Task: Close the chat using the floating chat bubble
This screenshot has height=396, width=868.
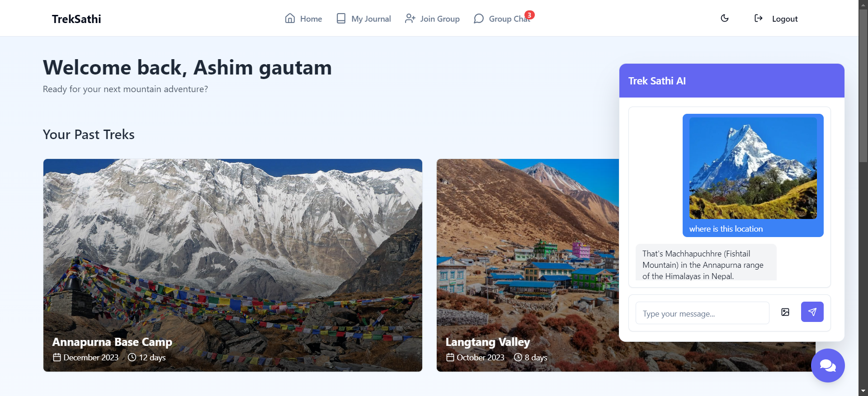Action: (x=828, y=365)
